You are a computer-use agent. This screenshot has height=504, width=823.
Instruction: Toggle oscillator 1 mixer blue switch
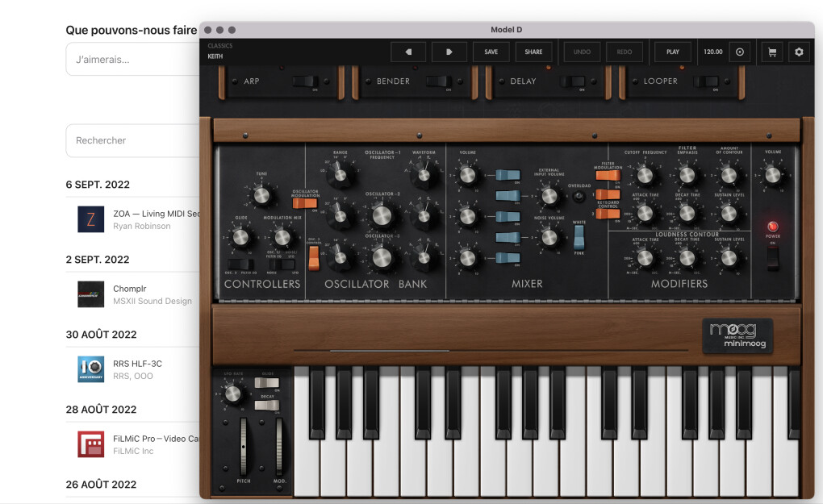pos(508,175)
